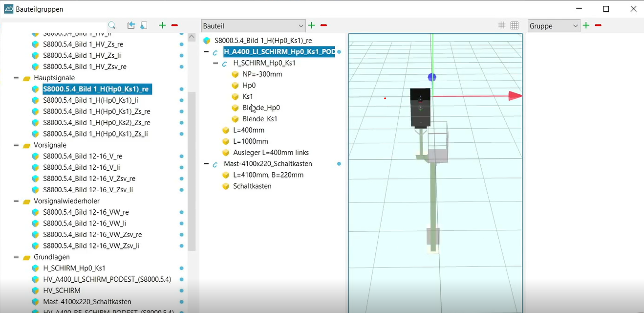Image resolution: width=644 pixels, height=313 pixels.
Task: Click green plus next to Gruppe dropdown
Action: 586,25
